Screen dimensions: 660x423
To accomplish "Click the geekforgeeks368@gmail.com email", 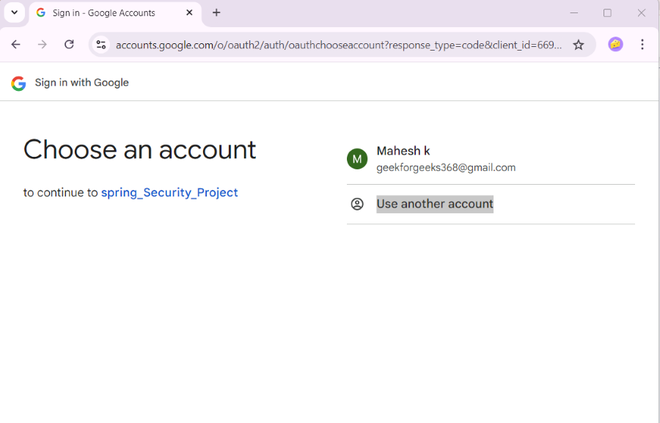I will pos(446,168).
